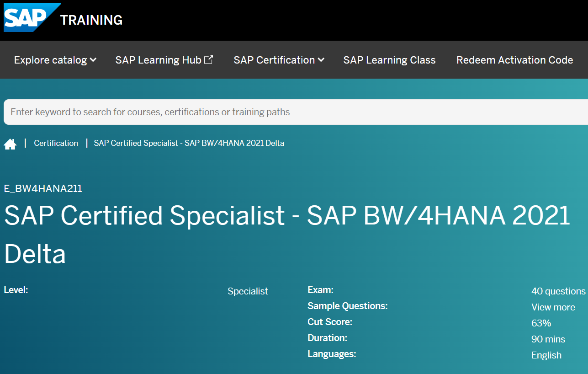Click the Specialist level value

(248, 291)
